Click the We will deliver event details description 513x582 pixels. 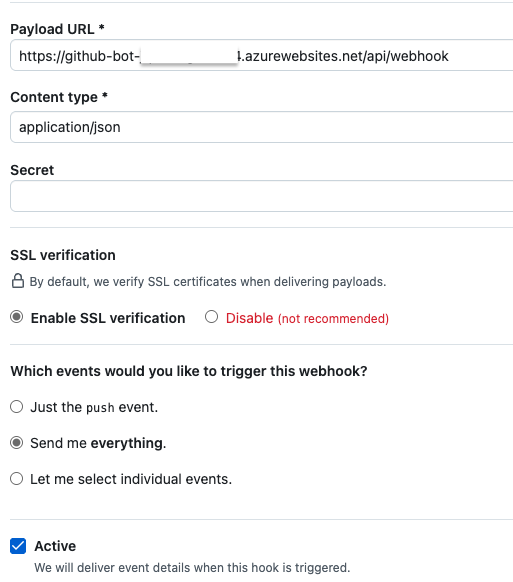[x=192, y=568]
